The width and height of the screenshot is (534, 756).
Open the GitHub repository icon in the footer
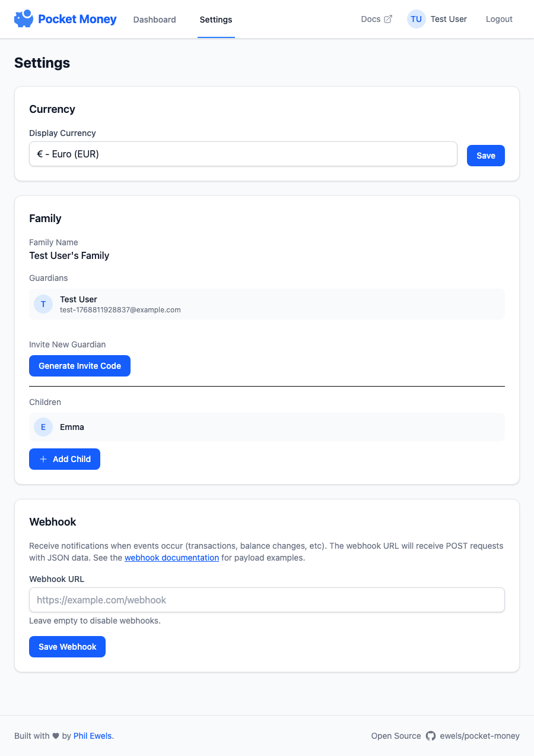pos(430,736)
